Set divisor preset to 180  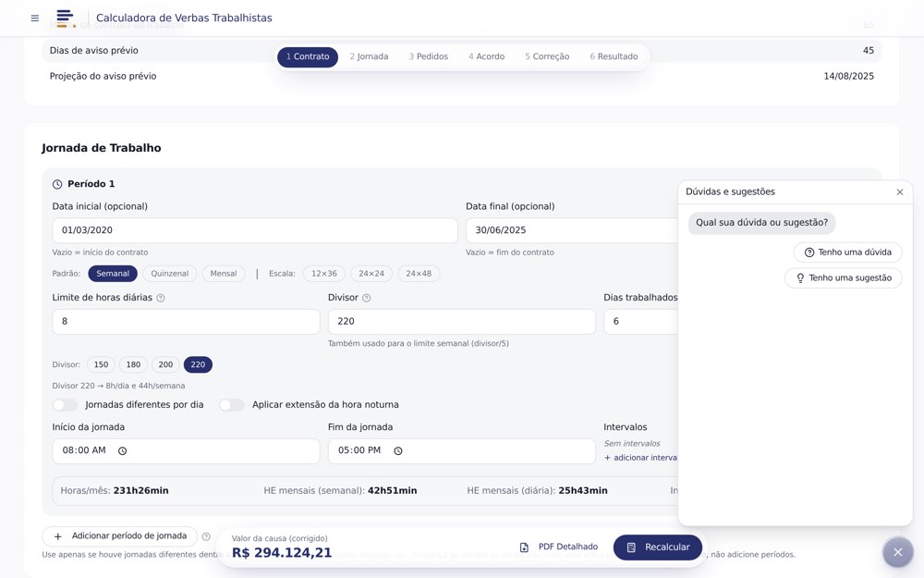(x=133, y=365)
